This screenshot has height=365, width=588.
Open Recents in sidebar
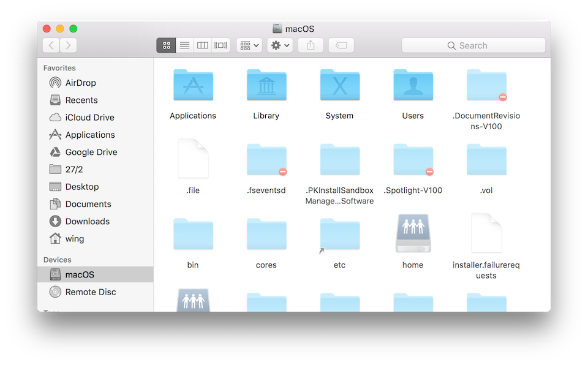click(81, 100)
